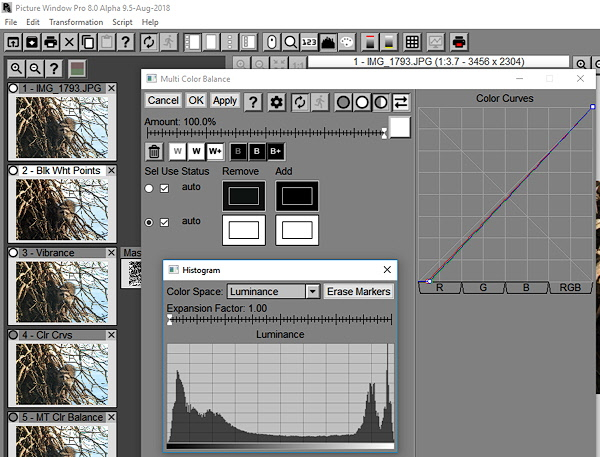This screenshot has width=600, height=457.
Task: Select radio button for 1 - IMG_1793.JPG
Action: click(13, 88)
